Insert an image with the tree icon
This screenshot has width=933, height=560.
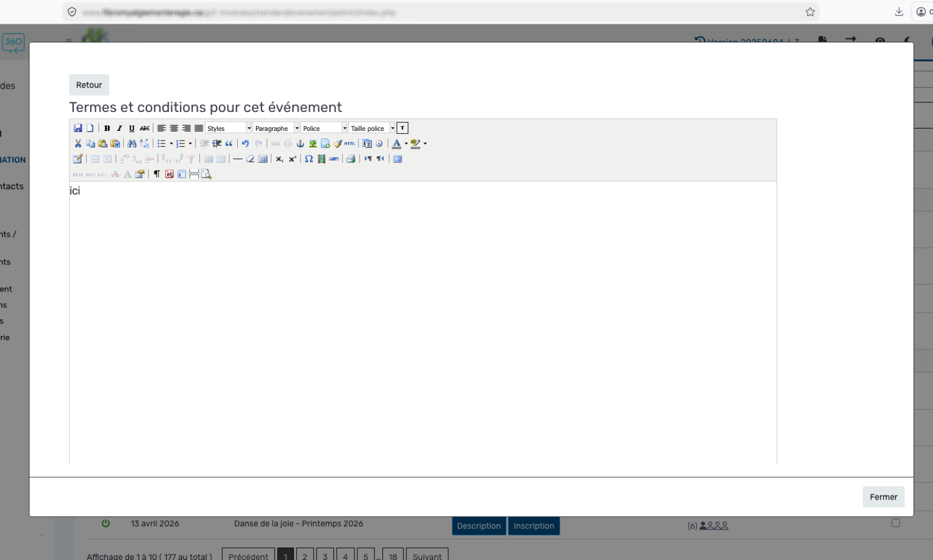pos(313,143)
